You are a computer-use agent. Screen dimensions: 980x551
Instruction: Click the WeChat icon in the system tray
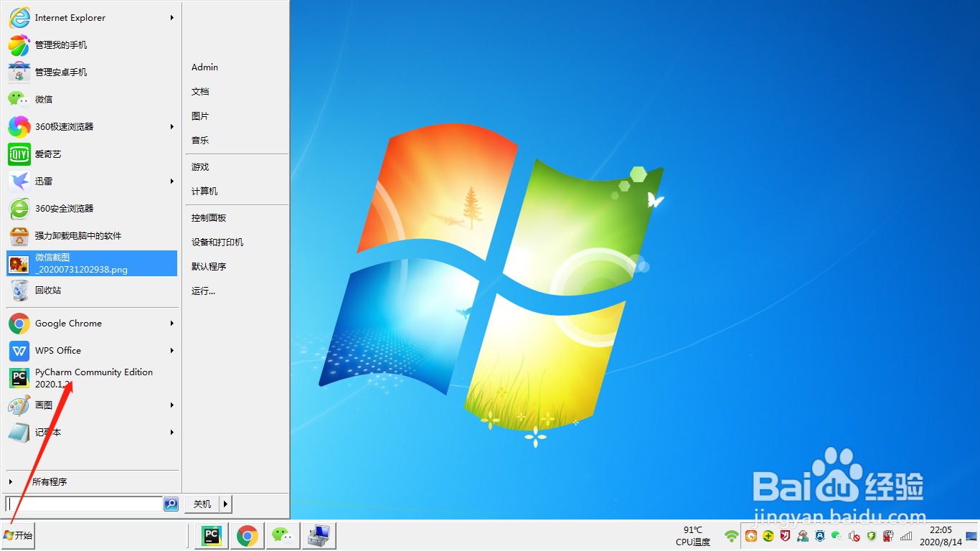tap(837, 535)
